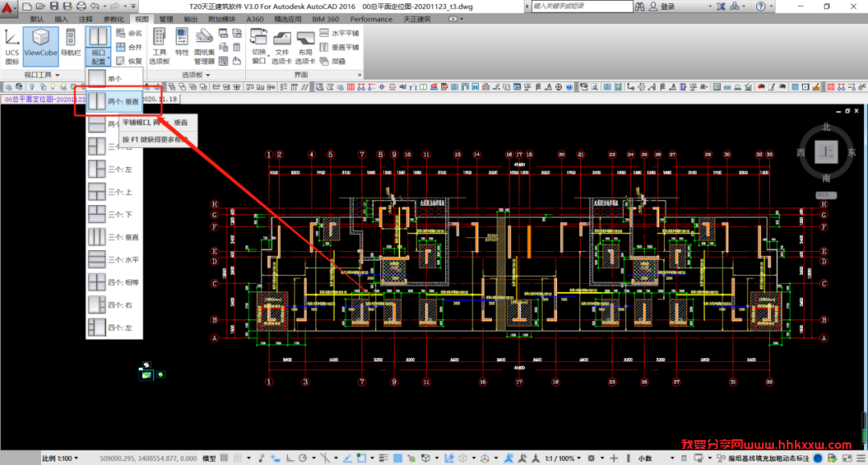Open the 1:1 / 100% annotation scale dropdown
Viewport: 868px width, 465px height.
pos(563,459)
